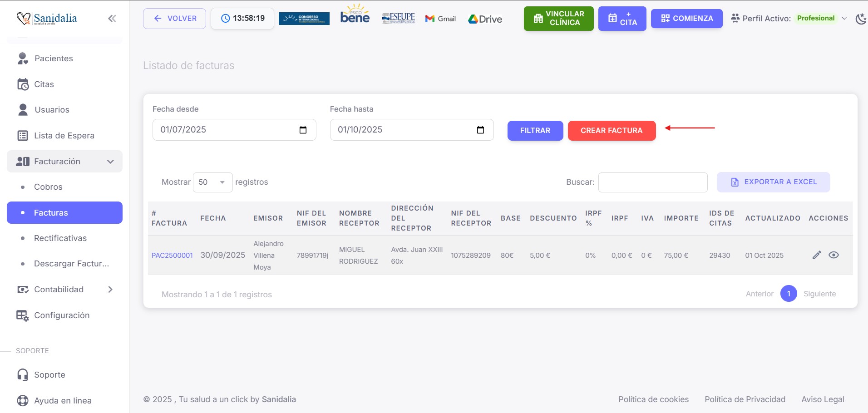View invoice details with the eye icon

833,255
